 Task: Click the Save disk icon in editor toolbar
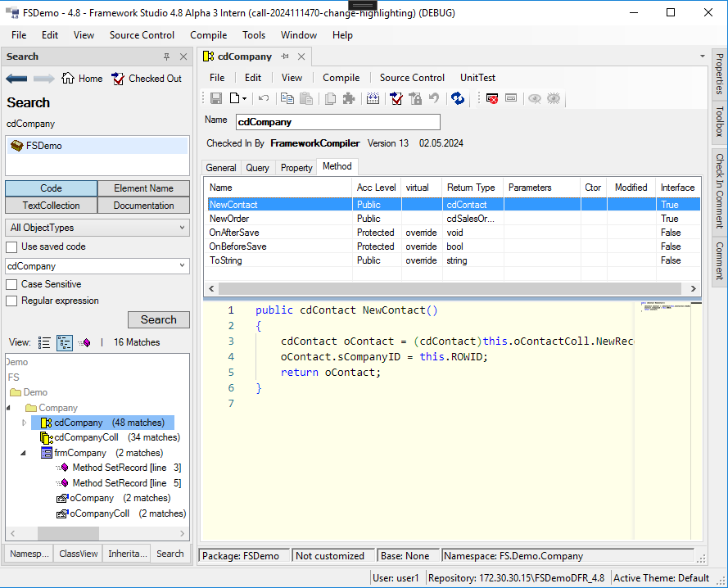pyautogui.click(x=216, y=98)
